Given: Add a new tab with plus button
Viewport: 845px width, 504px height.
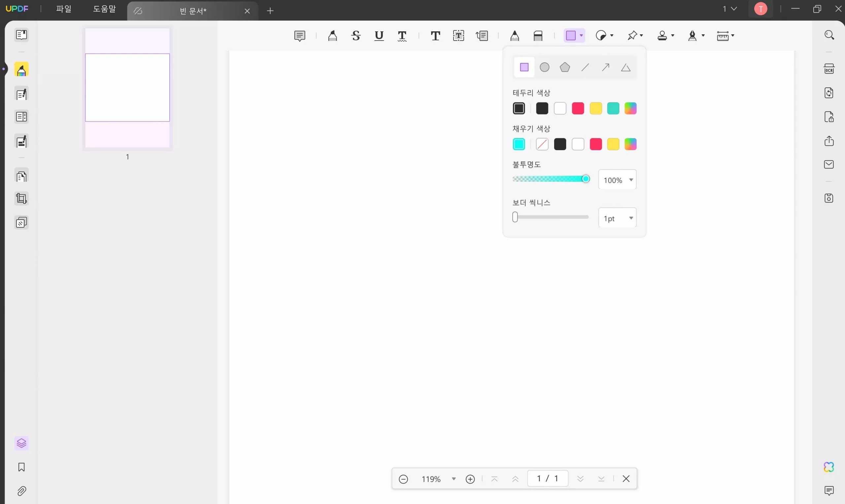Looking at the screenshot, I should pos(270,11).
